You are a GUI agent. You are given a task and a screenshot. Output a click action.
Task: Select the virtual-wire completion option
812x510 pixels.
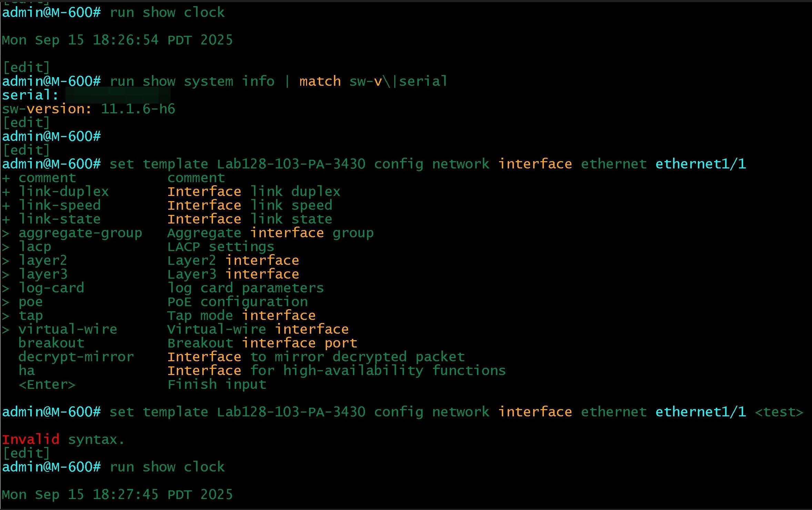(x=68, y=330)
